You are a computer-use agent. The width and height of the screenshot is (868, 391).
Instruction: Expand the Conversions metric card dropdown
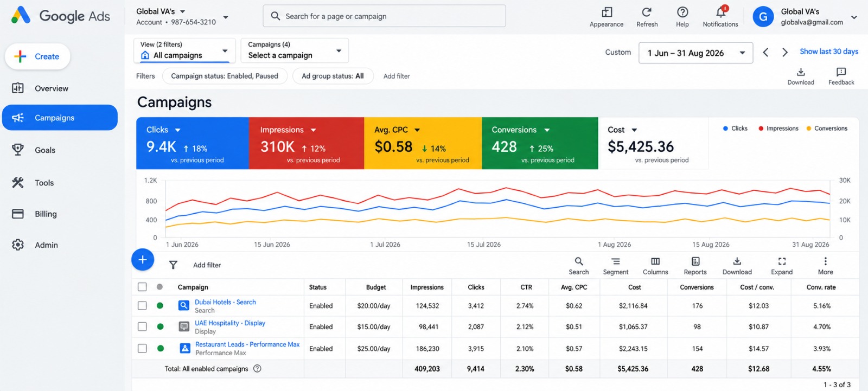547,130
